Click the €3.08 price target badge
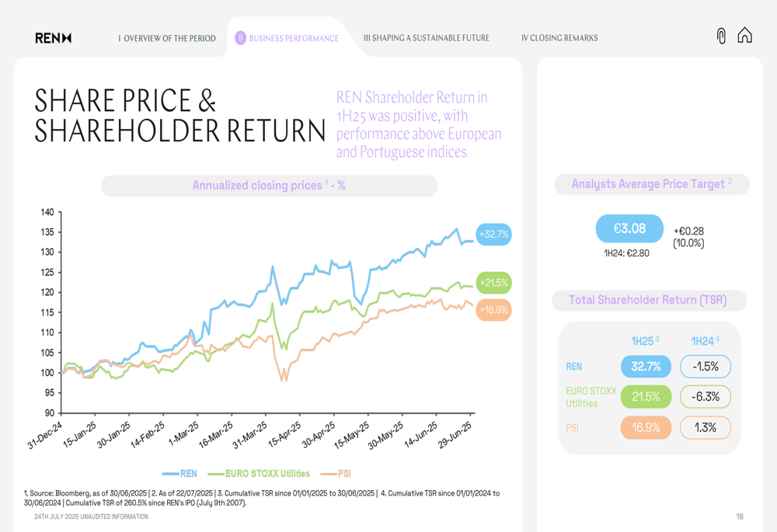777x532 pixels. point(629,228)
